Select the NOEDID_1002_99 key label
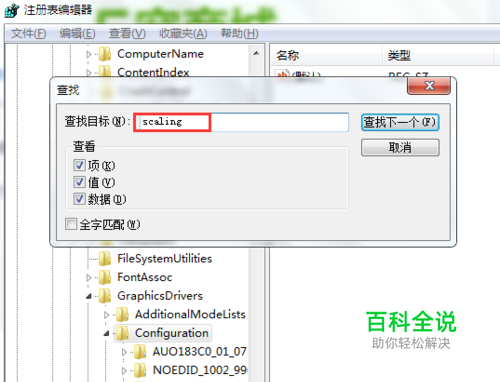The image size is (500, 382). (x=199, y=370)
